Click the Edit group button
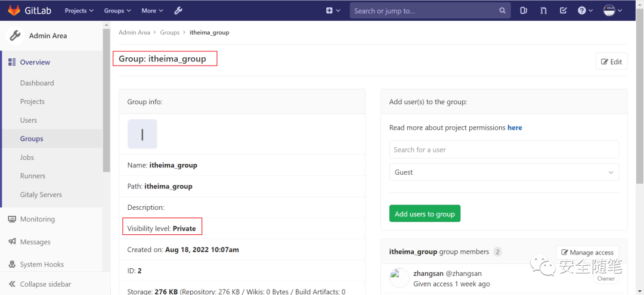Image resolution: width=644 pixels, height=295 pixels. [x=612, y=61]
